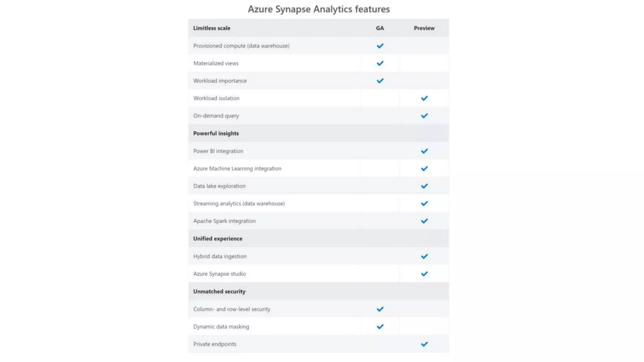Click the GA checkmark for Provisioned compute
Screen dimensions: 644x362
point(380,46)
